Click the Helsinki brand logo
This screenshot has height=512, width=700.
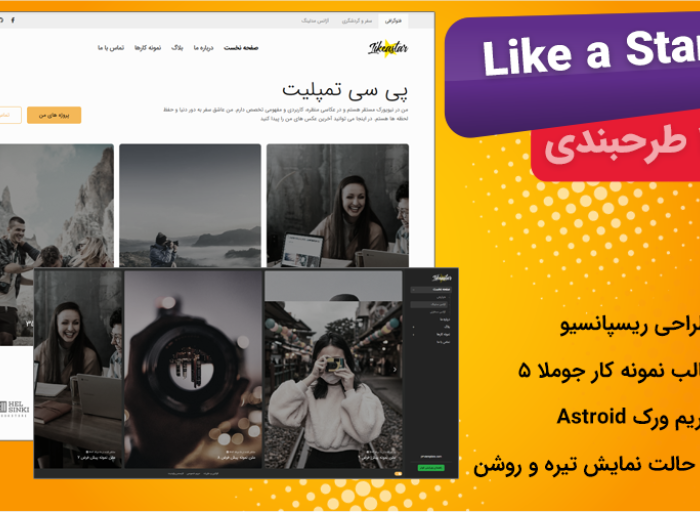[14, 409]
